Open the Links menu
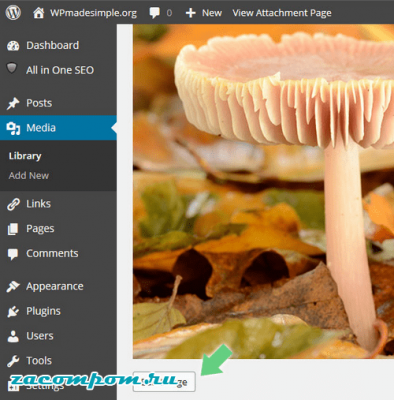394x400 pixels. (x=38, y=204)
